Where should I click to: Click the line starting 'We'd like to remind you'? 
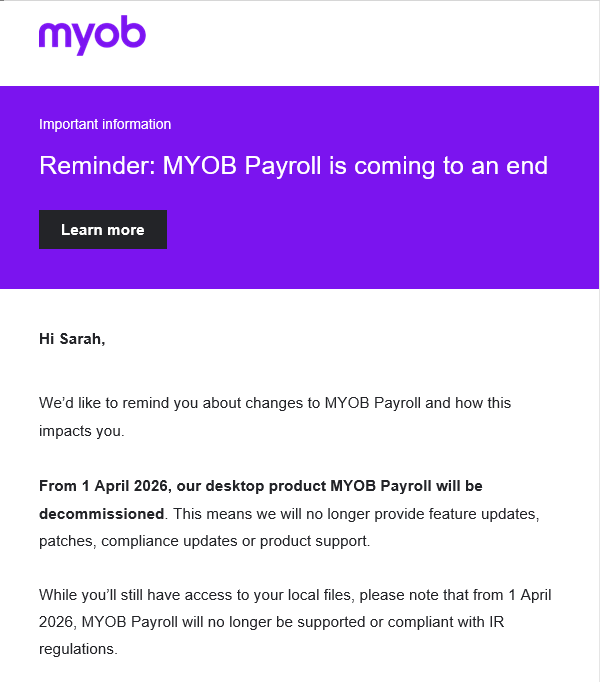point(275,403)
